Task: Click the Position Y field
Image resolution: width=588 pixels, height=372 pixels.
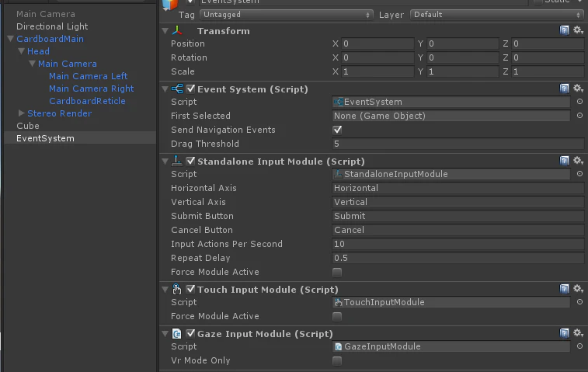Action: 463,43
